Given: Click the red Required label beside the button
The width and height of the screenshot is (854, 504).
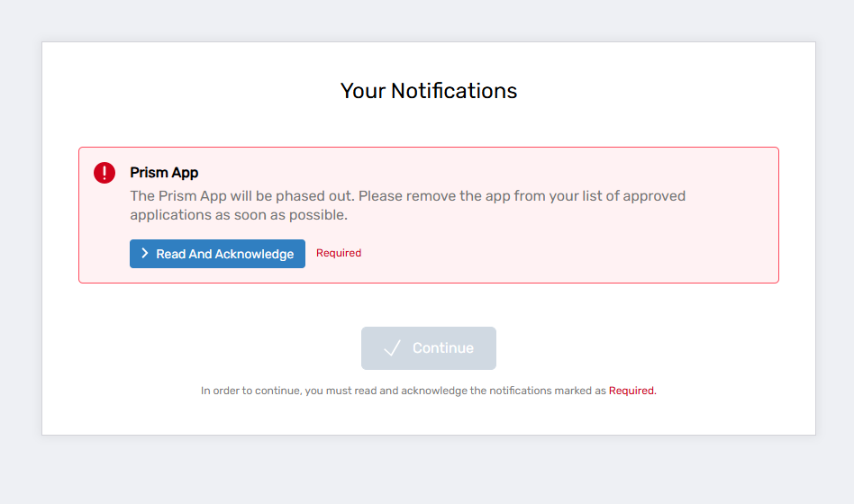Looking at the screenshot, I should 339,254.
